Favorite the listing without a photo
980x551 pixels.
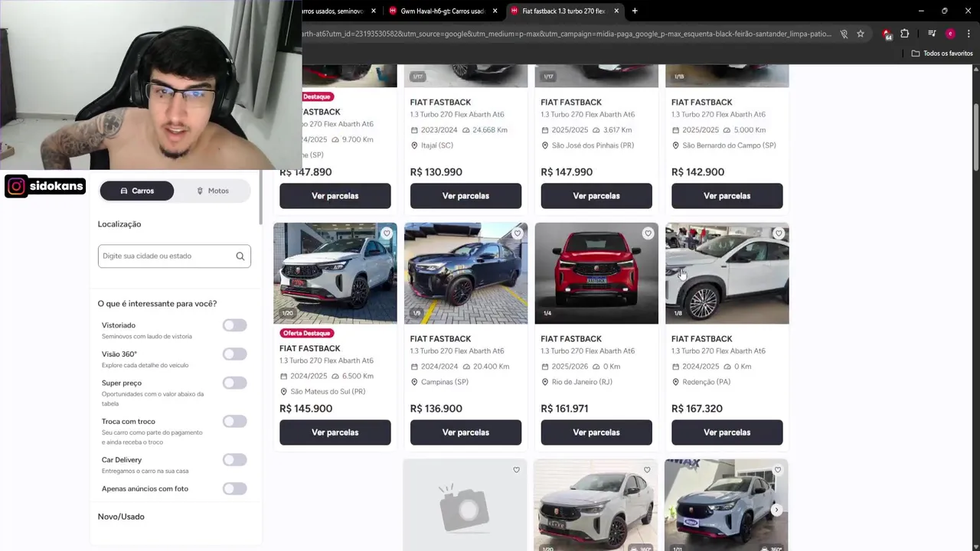click(x=516, y=470)
